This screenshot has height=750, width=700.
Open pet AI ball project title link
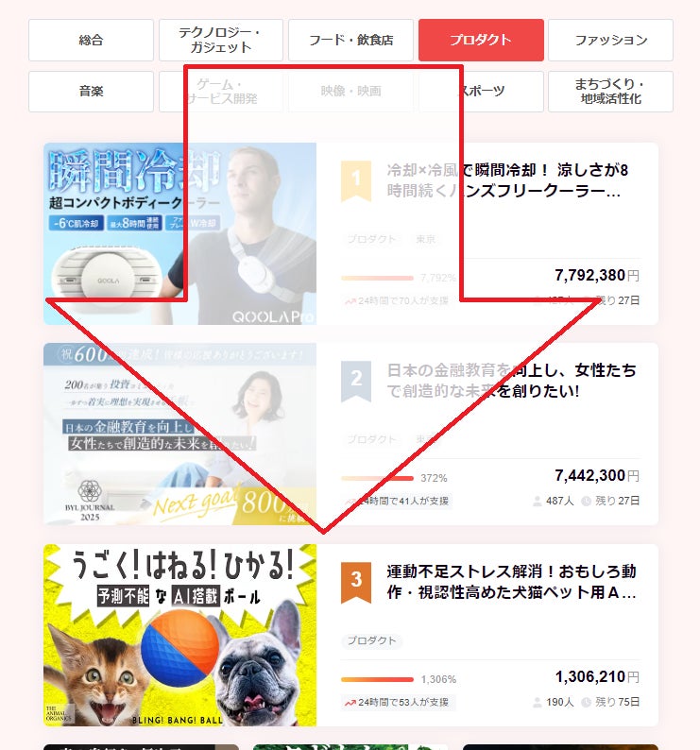point(511,582)
